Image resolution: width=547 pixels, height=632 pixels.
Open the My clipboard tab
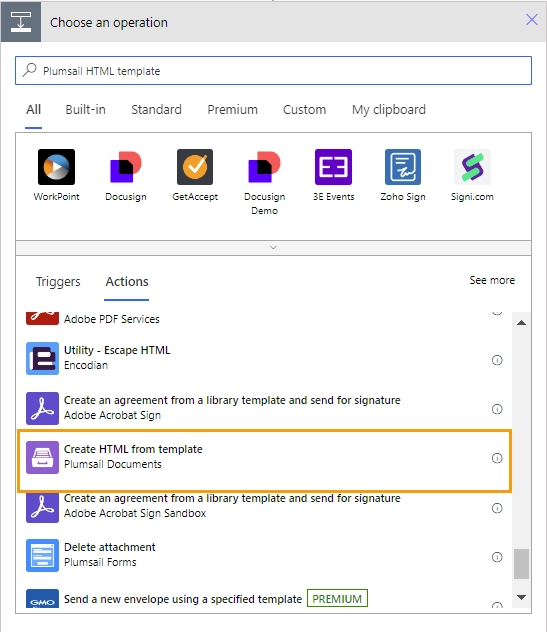pos(389,110)
